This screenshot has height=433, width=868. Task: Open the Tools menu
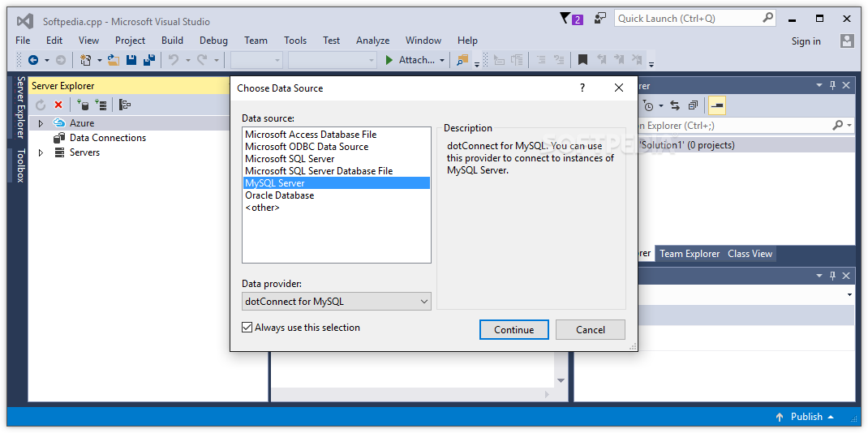[x=295, y=41]
